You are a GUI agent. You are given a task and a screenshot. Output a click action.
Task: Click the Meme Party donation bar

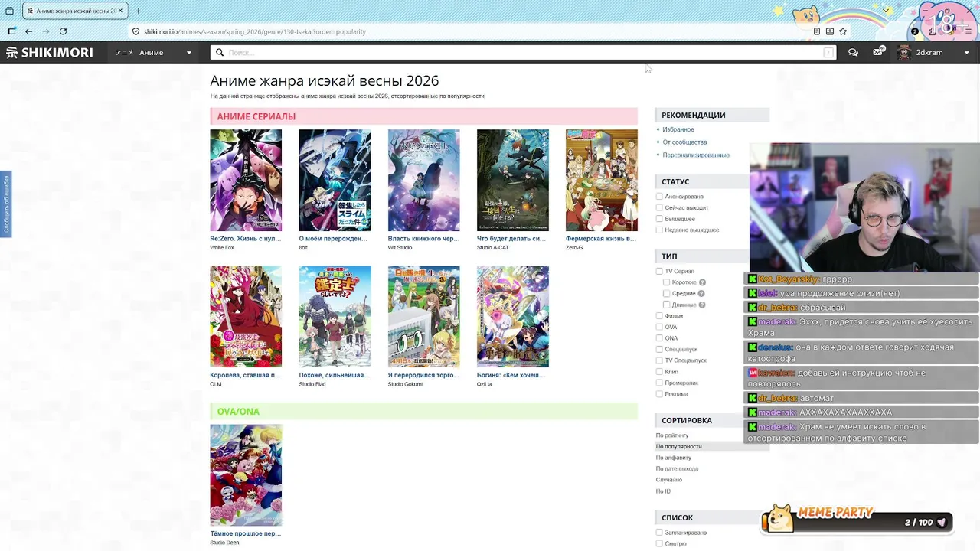point(857,520)
